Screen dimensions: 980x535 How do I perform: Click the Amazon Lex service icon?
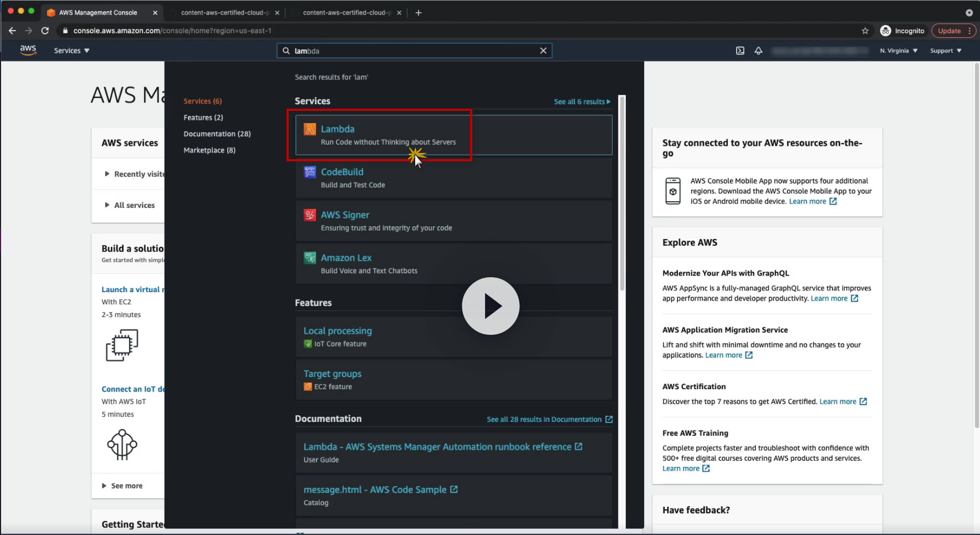coord(310,258)
